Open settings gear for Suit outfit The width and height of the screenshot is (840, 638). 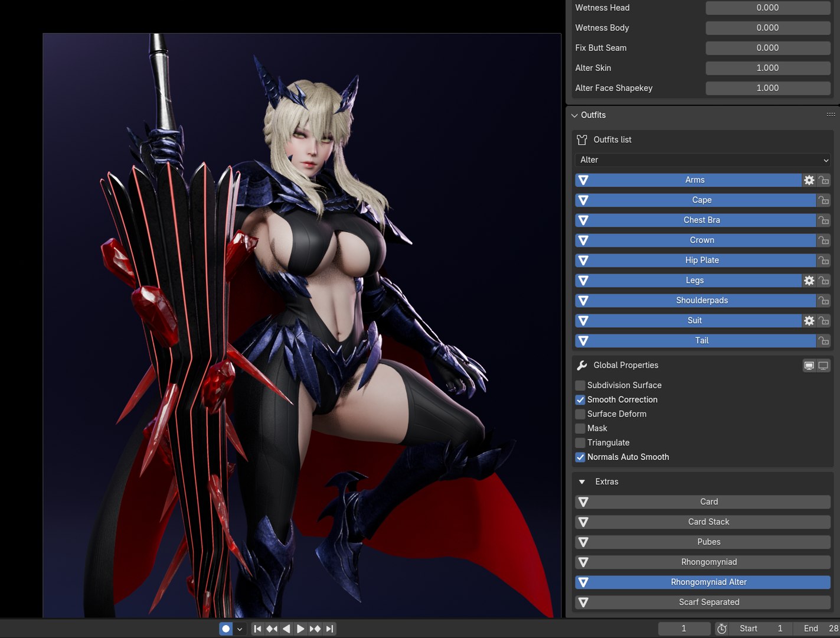click(809, 321)
